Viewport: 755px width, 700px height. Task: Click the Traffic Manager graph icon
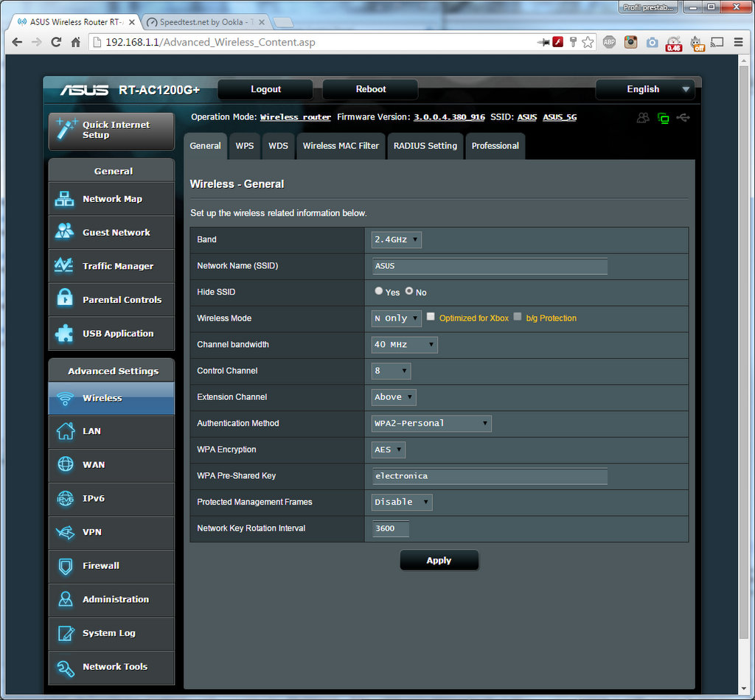pyautogui.click(x=63, y=265)
